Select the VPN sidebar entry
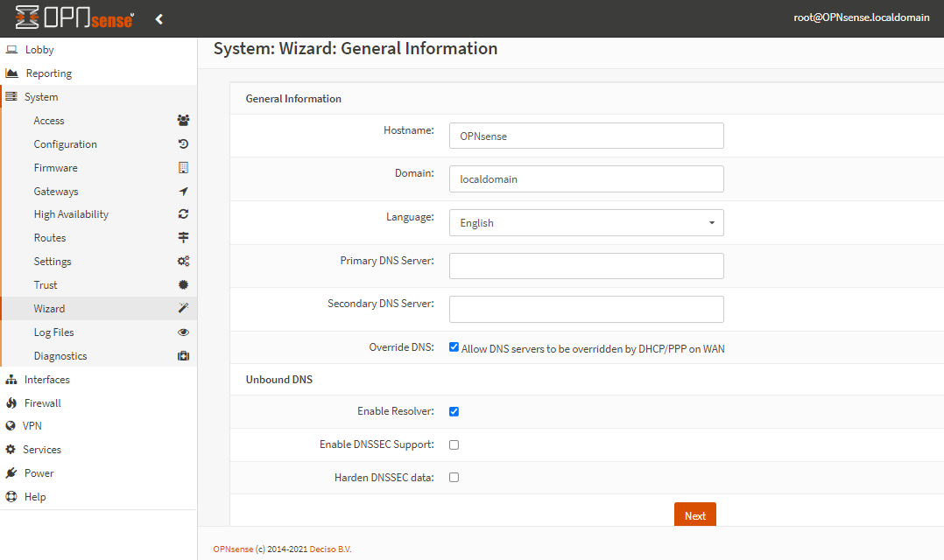This screenshot has height=560, width=944. [33, 425]
